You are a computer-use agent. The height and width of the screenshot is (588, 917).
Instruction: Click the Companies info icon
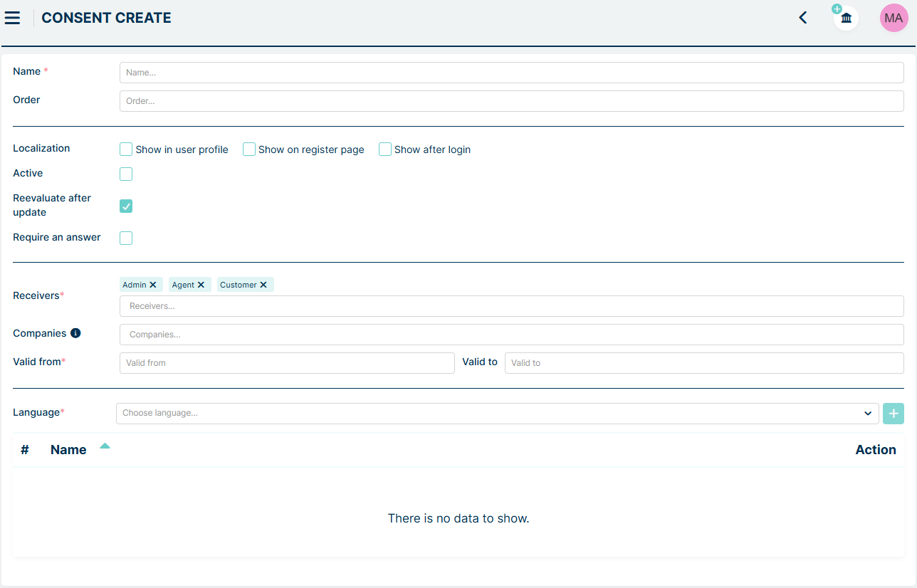pyautogui.click(x=75, y=333)
